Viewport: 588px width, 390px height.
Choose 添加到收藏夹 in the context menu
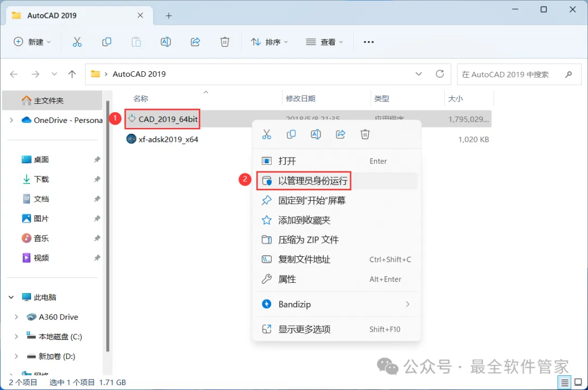337,220
